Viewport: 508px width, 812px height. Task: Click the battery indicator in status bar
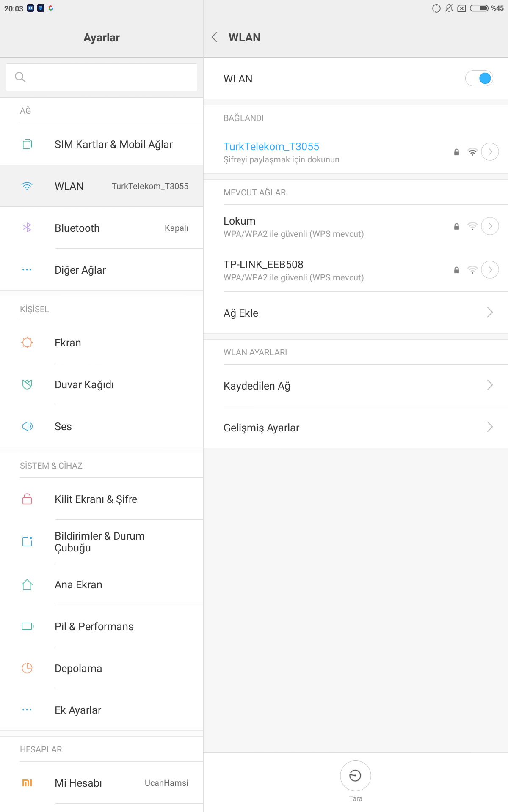click(x=479, y=8)
